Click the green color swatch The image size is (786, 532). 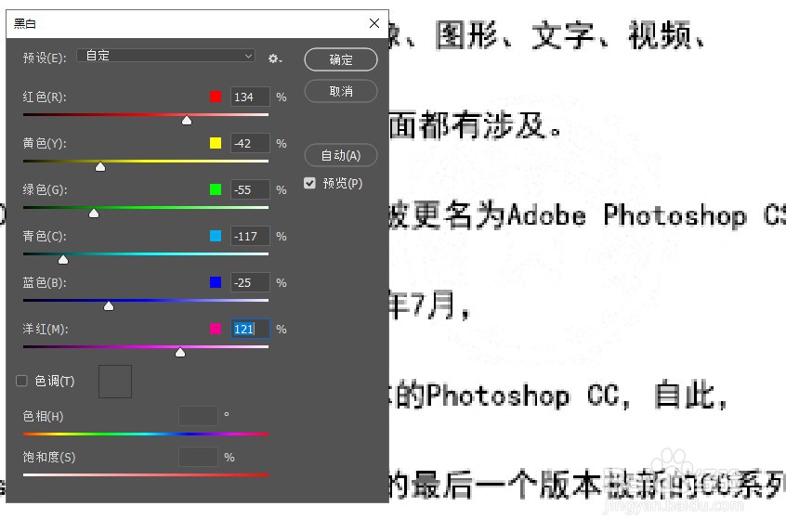[x=216, y=189]
